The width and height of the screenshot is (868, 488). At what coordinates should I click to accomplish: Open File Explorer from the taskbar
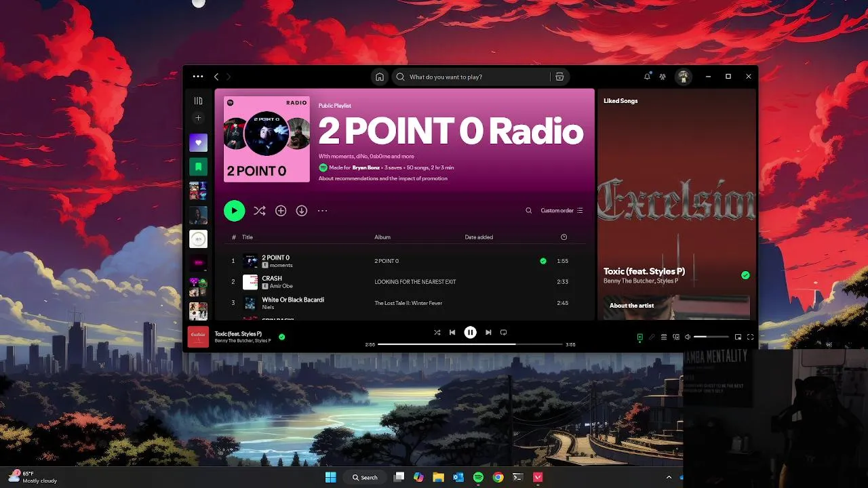tap(438, 477)
